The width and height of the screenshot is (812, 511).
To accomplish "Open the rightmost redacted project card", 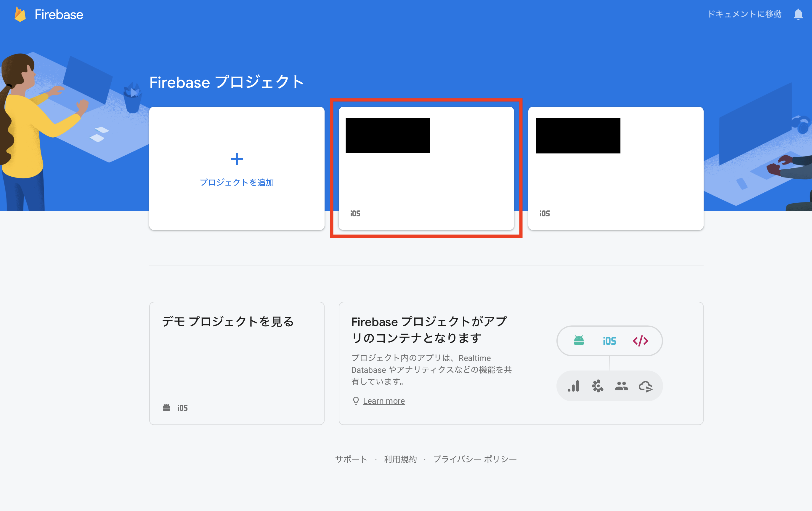I will click(616, 168).
